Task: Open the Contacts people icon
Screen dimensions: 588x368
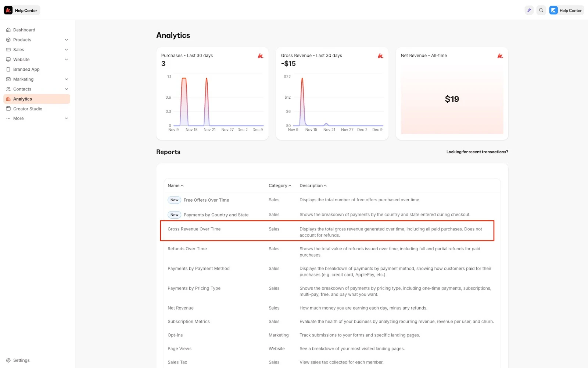Action: [x=8, y=89]
